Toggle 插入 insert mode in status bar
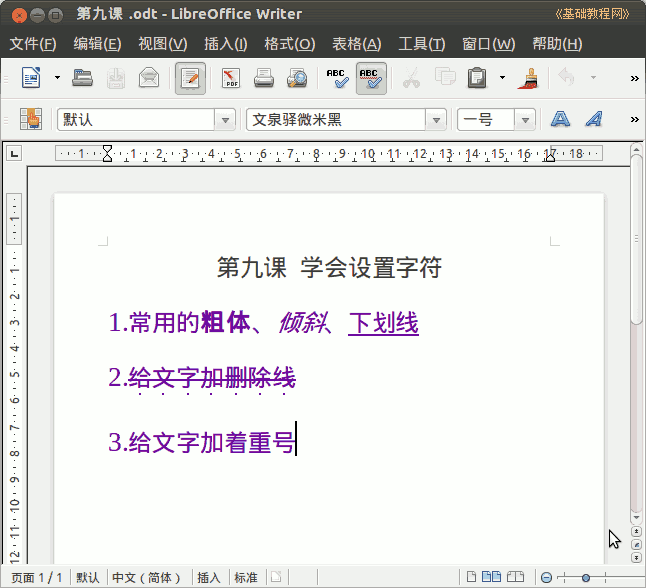Viewport: 646px width, 588px height. 208,578
